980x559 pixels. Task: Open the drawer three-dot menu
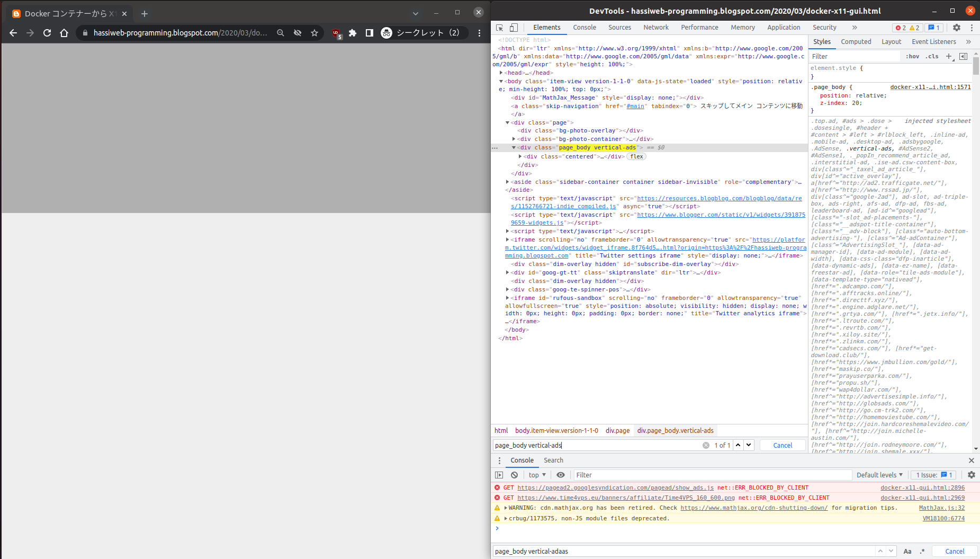pyautogui.click(x=499, y=460)
